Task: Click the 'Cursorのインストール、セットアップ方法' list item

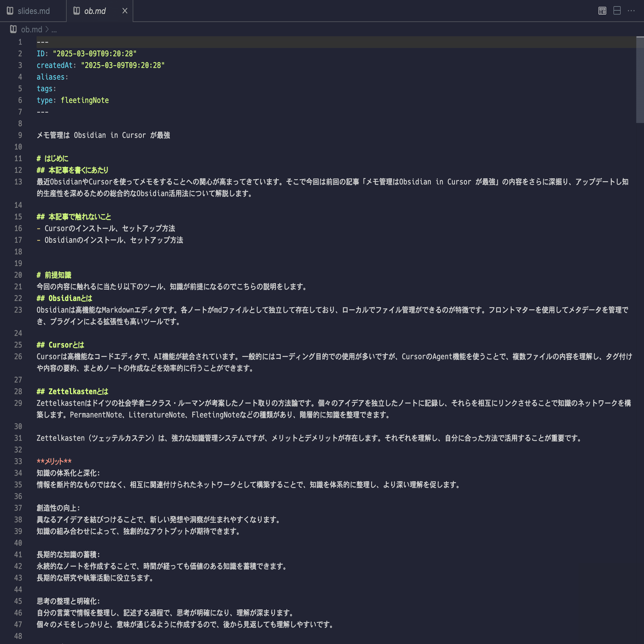Action: pyautogui.click(x=110, y=229)
